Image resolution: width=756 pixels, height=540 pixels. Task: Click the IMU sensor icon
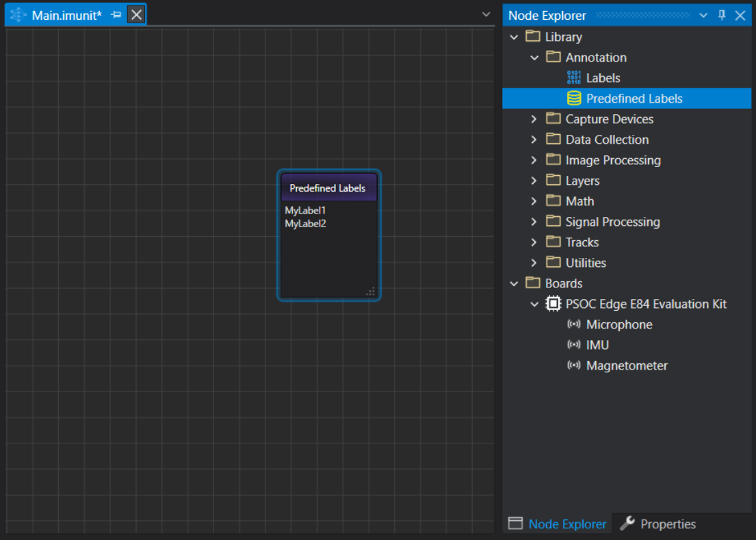[574, 345]
